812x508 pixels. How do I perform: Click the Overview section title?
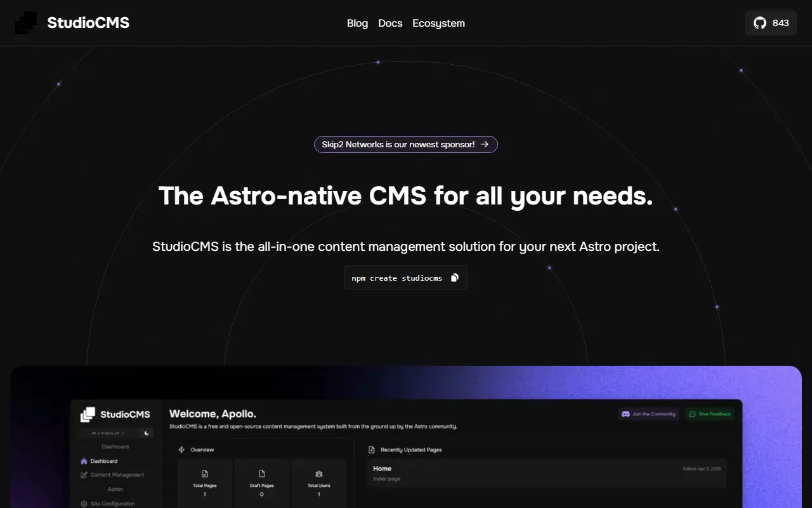tap(202, 450)
